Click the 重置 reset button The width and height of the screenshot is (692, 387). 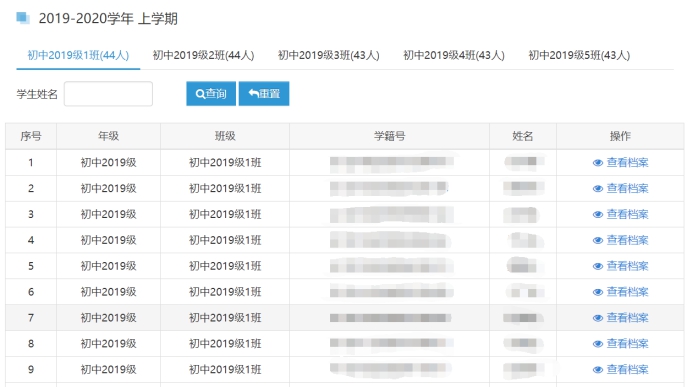(264, 94)
